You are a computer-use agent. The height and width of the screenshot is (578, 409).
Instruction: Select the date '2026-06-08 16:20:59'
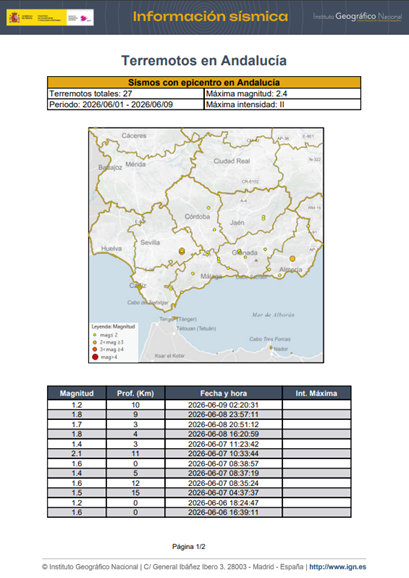coord(223,434)
